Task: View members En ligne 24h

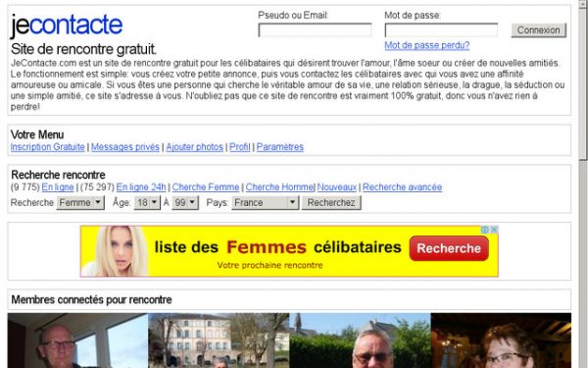Action: (141, 187)
